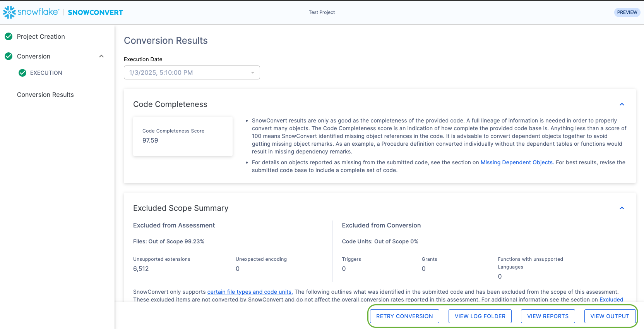644x329 pixels.
Task: Collapse the Excluded Scope Summary card
Action: (x=622, y=208)
